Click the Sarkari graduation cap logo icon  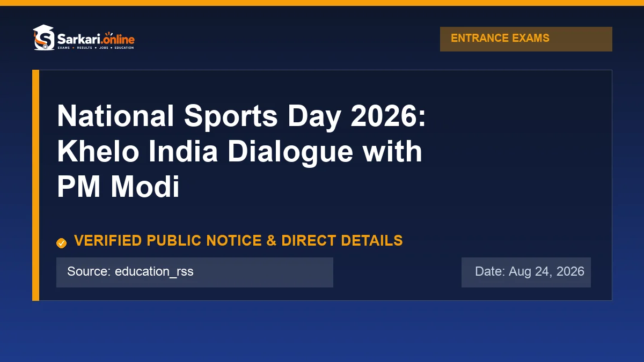(x=43, y=38)
